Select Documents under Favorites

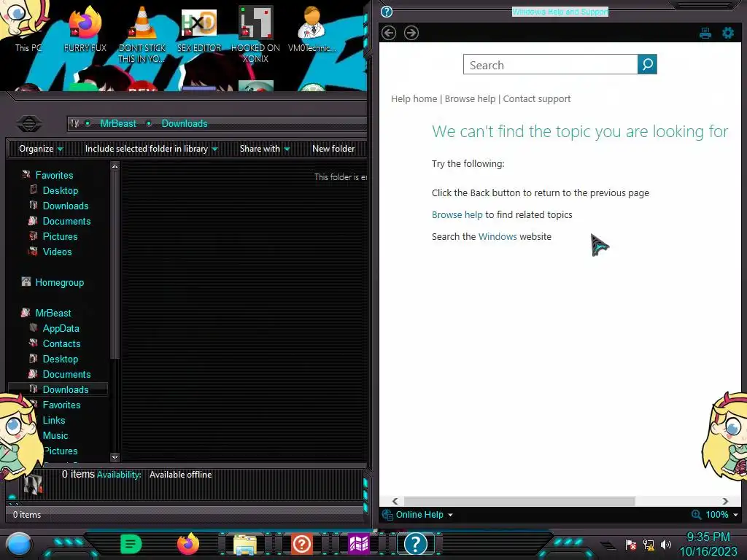click(66, 221)
